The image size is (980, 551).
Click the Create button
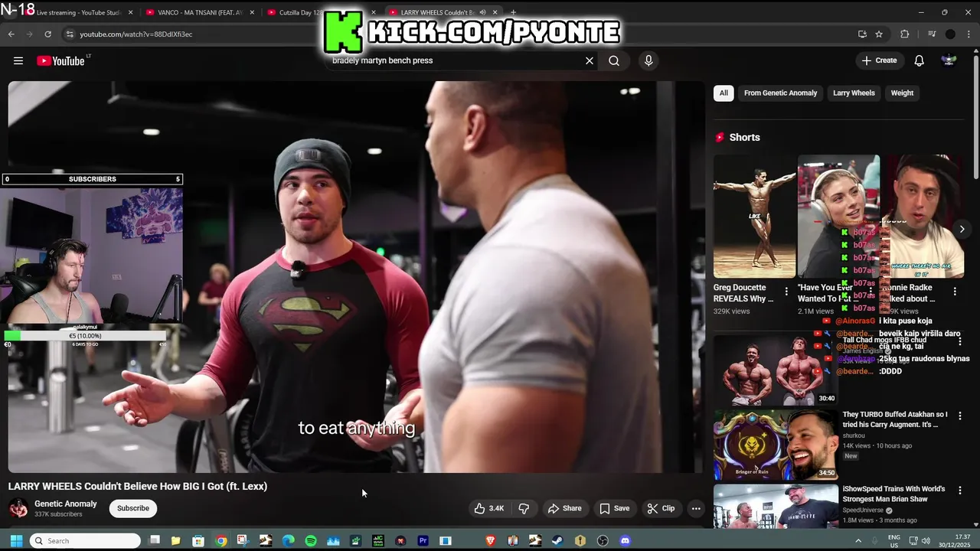click(x=879, y=60)
